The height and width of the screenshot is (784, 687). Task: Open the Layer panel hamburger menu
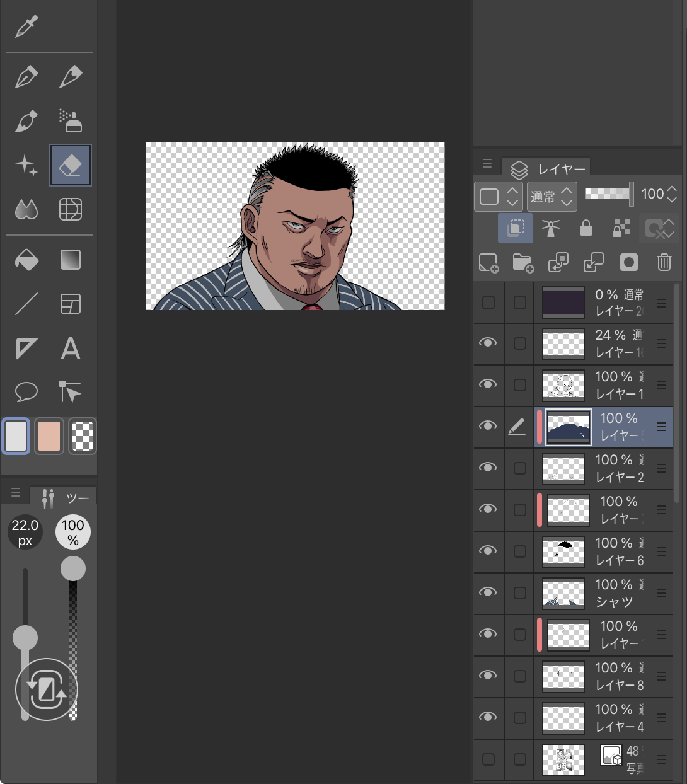[487, 164]
